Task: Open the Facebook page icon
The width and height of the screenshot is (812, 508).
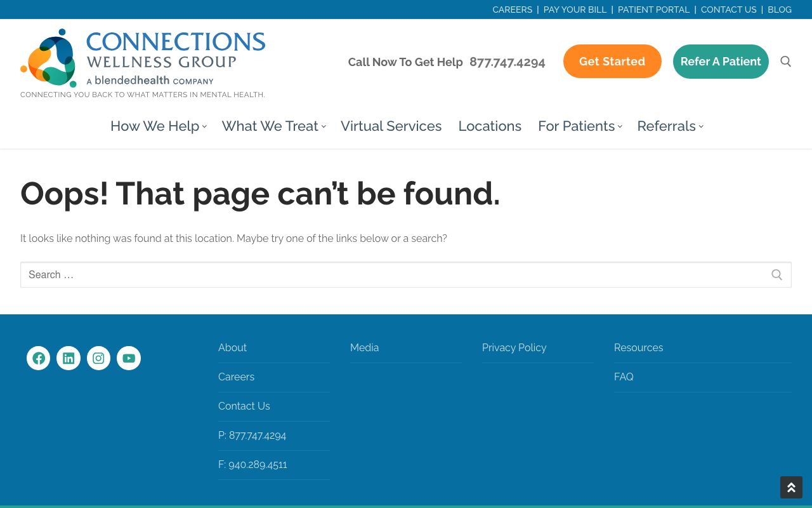Action: tap(38, 358)
